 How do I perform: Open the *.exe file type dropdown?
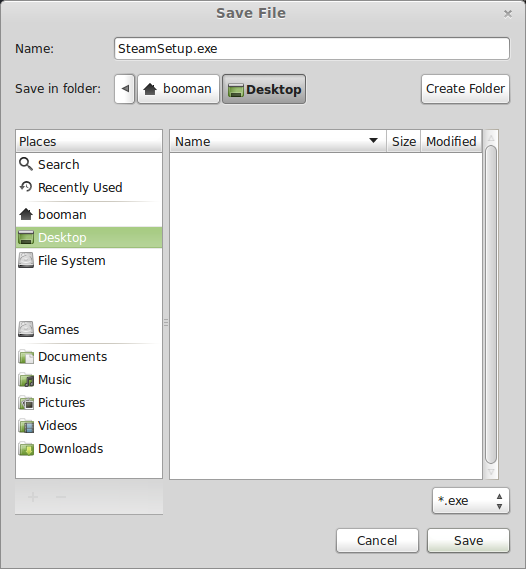coord(471,501)
